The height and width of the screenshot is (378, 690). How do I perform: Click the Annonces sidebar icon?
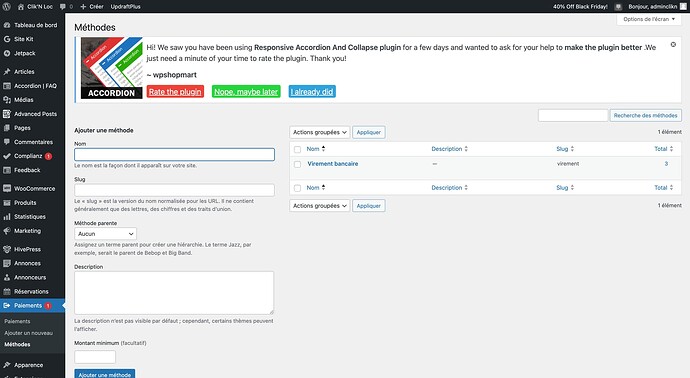click(7, 264)
